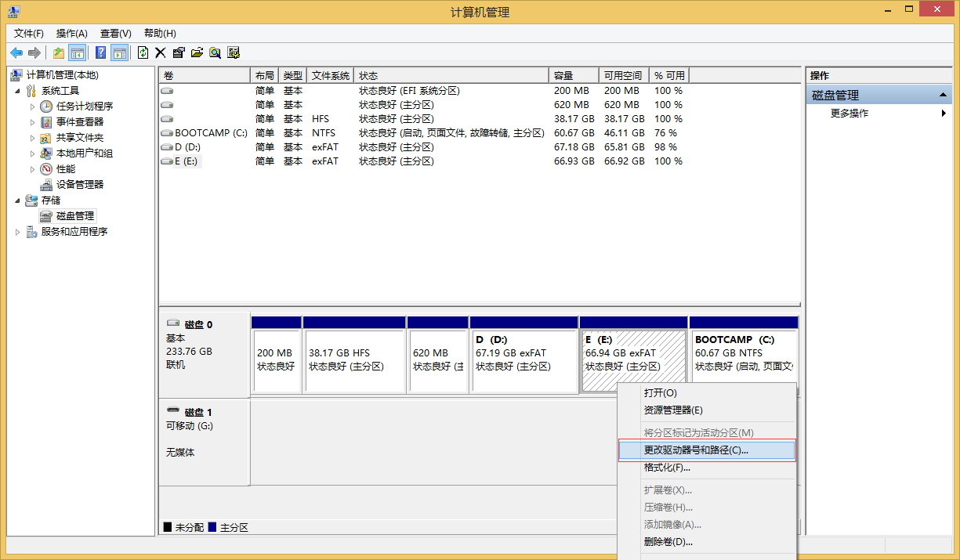Toggle Show/Hide Action Pane toolbar button

click(x=120, y=52)
